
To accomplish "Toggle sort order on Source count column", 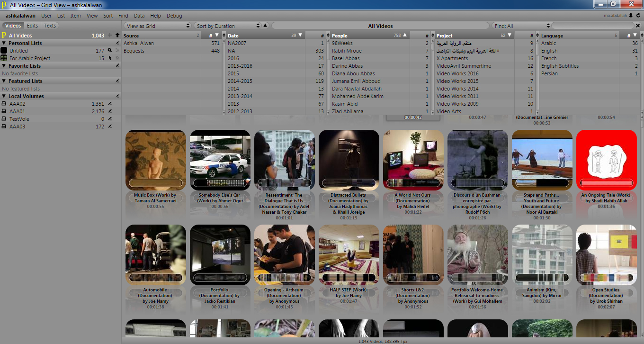I will (x=217, y=35).
